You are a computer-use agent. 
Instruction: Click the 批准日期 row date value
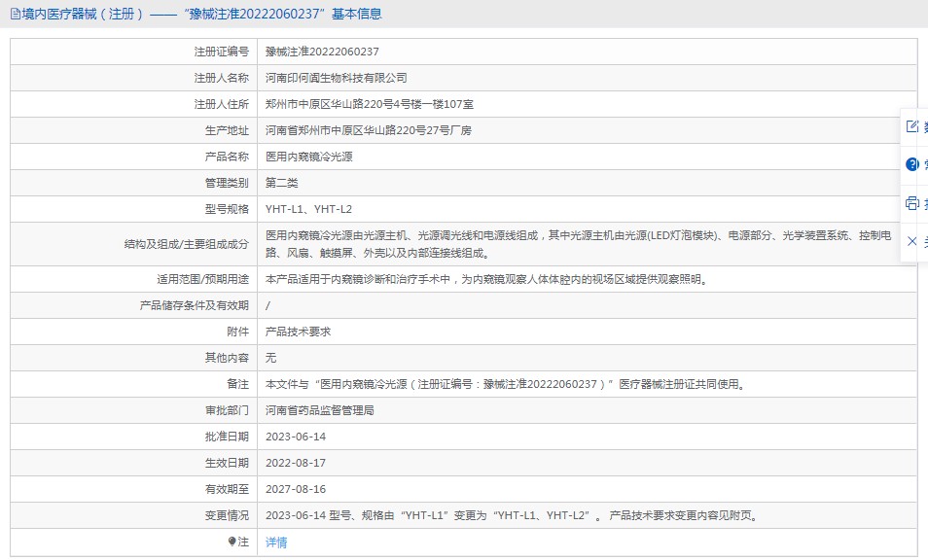click(x=296, y=437)
